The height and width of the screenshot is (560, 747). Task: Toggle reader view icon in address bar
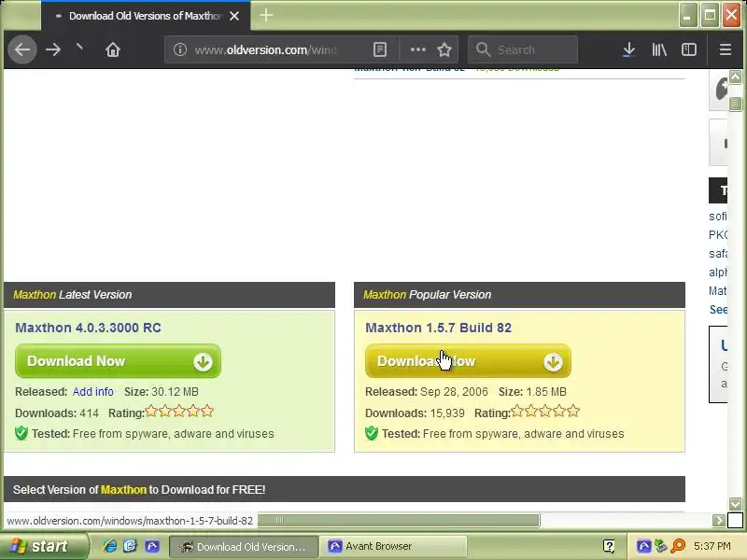(380, 49)
